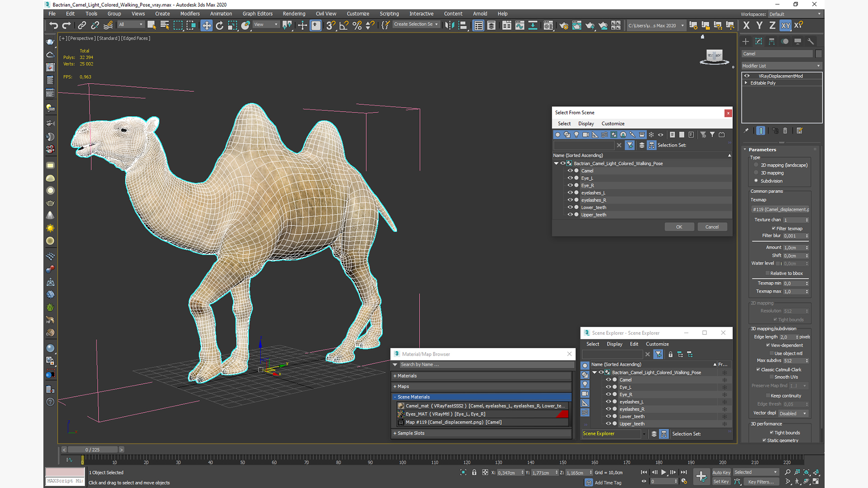Toggle the Keep continuity checkbox

point(768,395)
